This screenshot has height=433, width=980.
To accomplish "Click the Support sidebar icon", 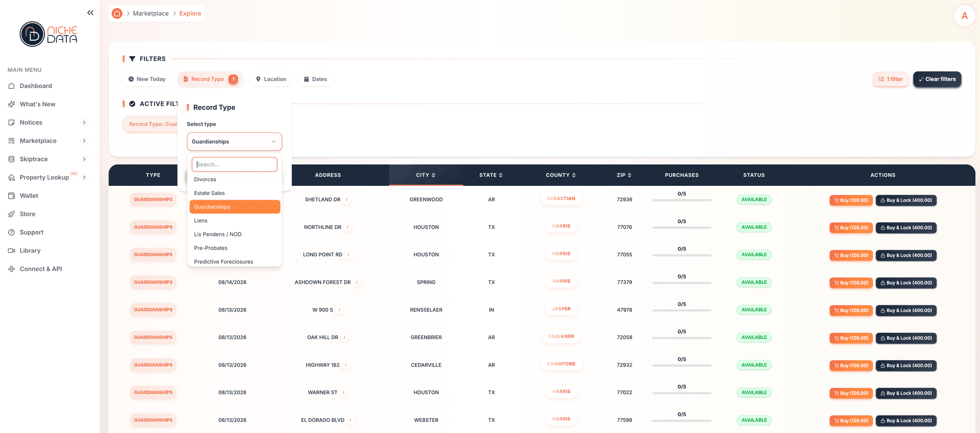I will (x=11, y=232).
